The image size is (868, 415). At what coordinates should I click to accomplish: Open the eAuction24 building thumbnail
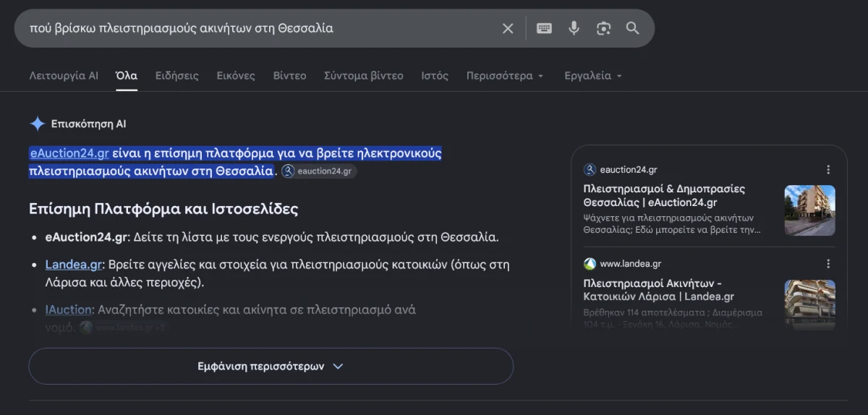[810, 210]
